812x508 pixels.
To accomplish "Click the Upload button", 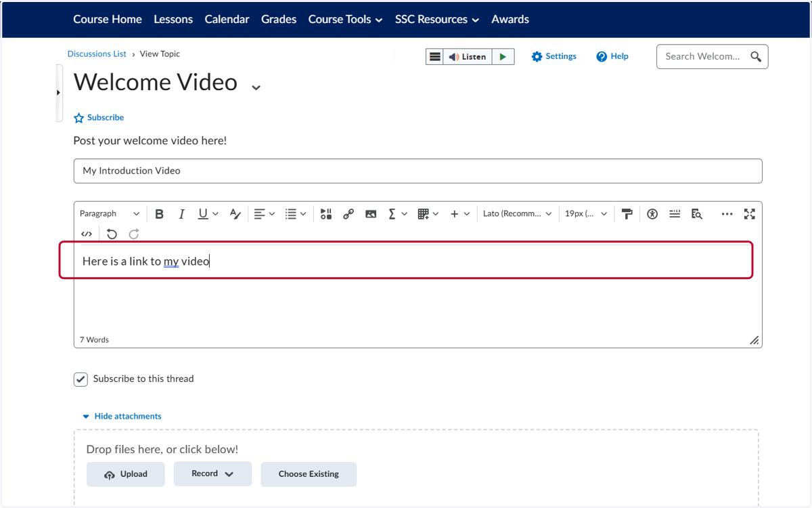I will [126, 474].
